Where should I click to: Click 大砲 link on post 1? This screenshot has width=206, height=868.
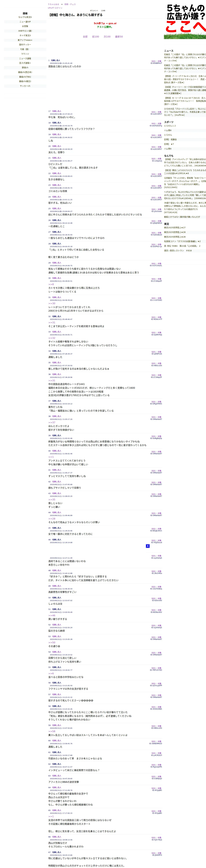point(159,61)
